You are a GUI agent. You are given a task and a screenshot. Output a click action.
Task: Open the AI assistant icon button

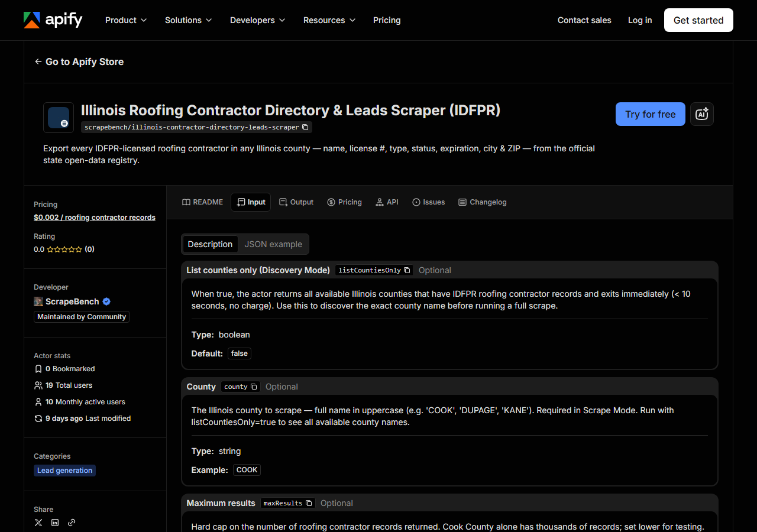point(702,114)
